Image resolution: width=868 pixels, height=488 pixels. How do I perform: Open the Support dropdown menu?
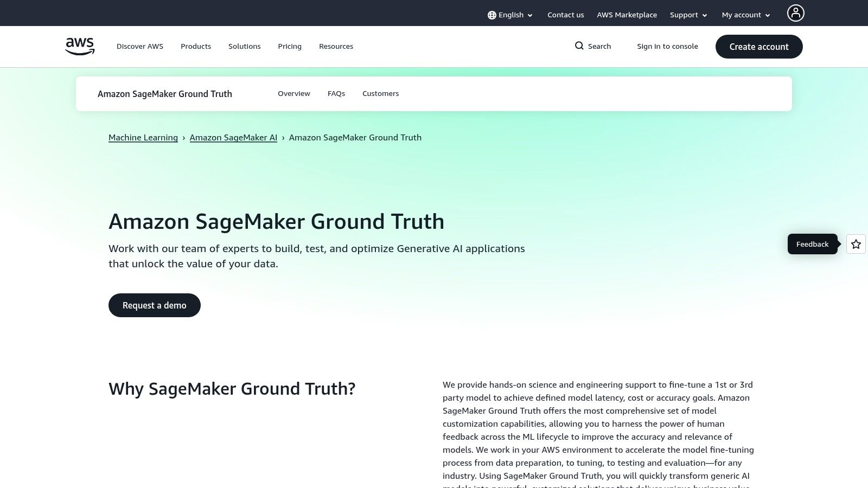(688, 15)
